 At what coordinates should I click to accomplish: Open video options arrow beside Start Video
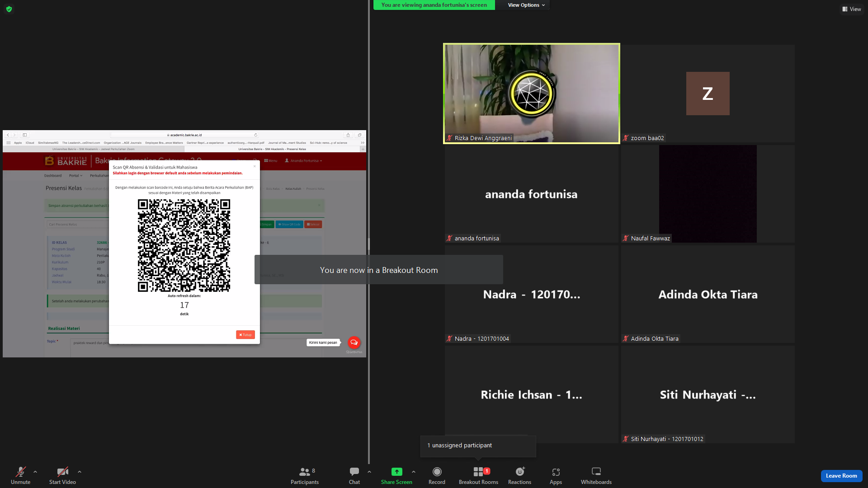80,472
